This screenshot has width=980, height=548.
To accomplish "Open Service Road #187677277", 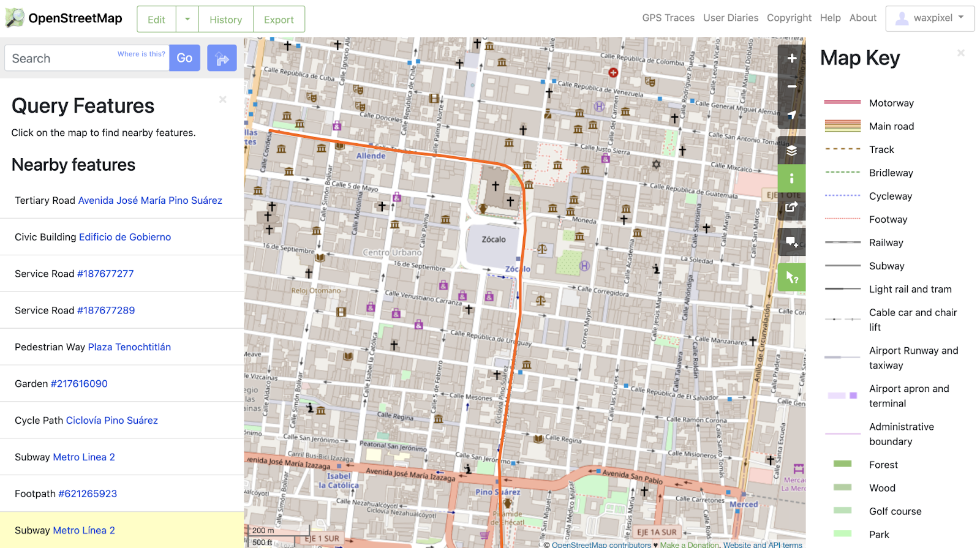I will coord(105,274).
